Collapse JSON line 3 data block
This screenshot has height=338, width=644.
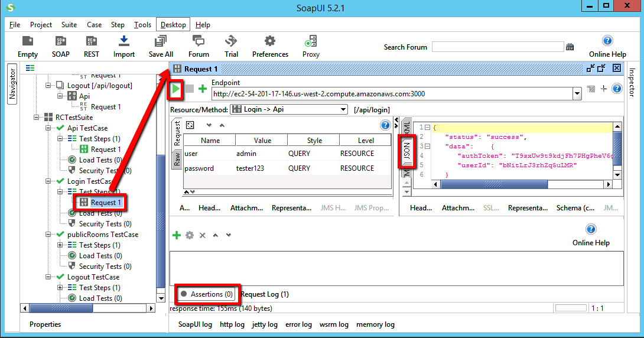pos(428,146)
